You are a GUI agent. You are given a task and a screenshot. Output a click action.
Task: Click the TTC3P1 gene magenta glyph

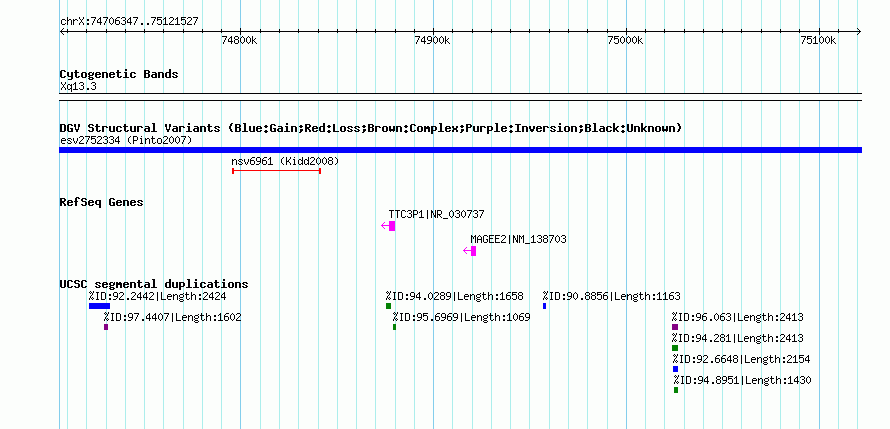click(388, 226)
